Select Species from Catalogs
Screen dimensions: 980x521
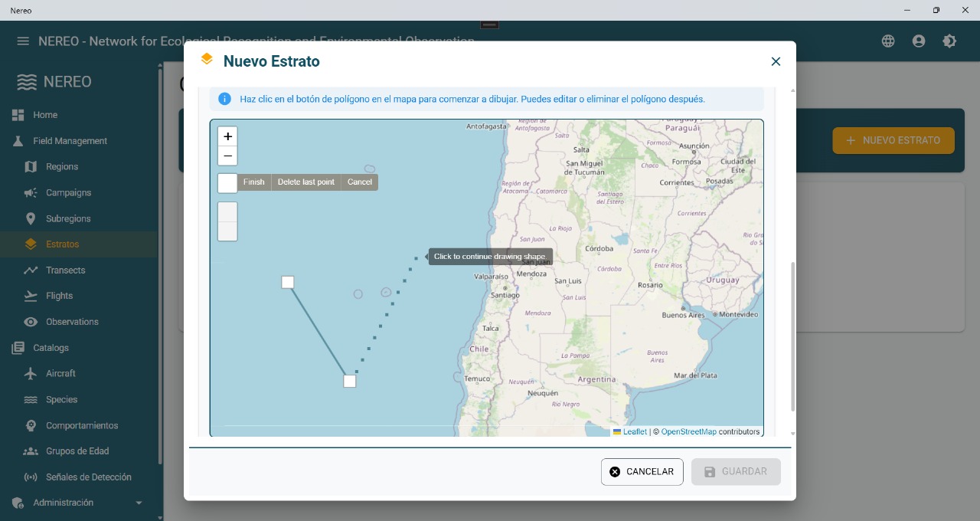click(x=61, y=399)
